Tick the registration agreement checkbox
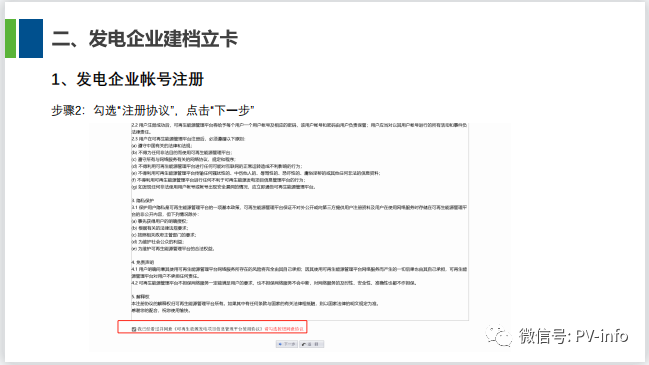This screenshot has width=649, height=365. click(x=134, y=329)
